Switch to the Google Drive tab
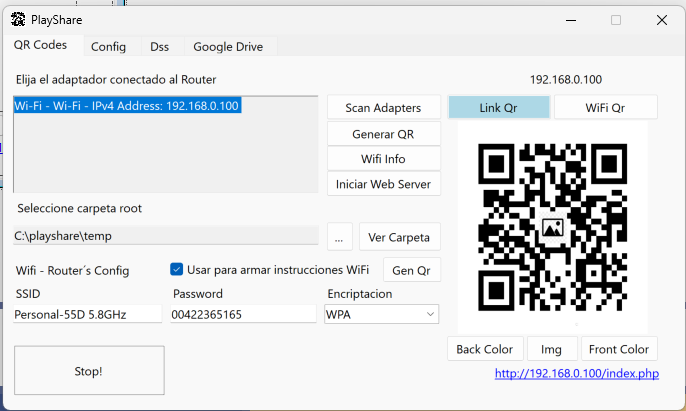686x411 pixels. click(x=228, y=47)
